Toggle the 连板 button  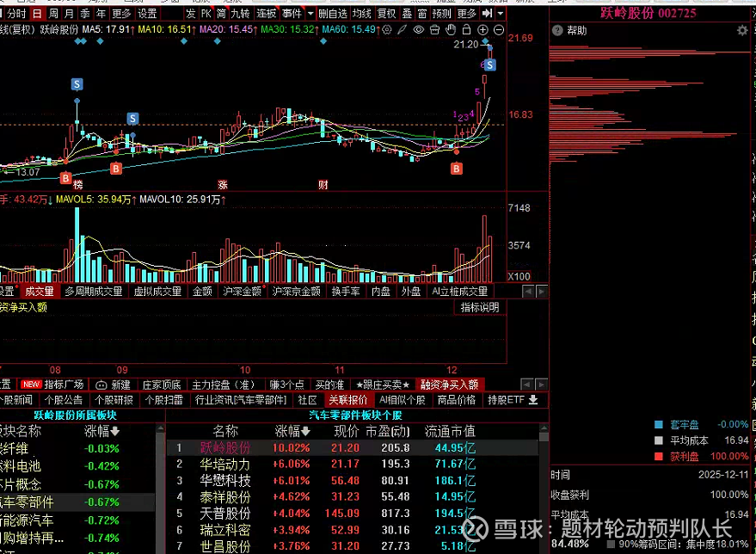(266, 14)
